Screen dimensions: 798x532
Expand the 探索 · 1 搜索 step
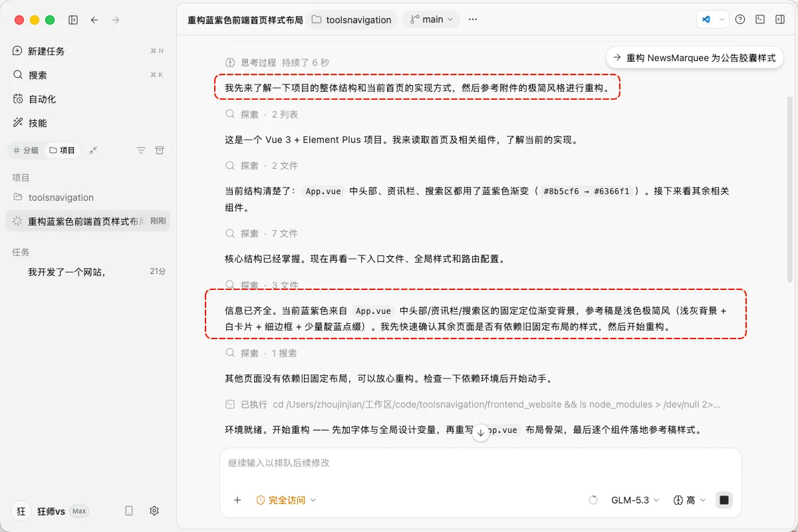pos(261,353)
